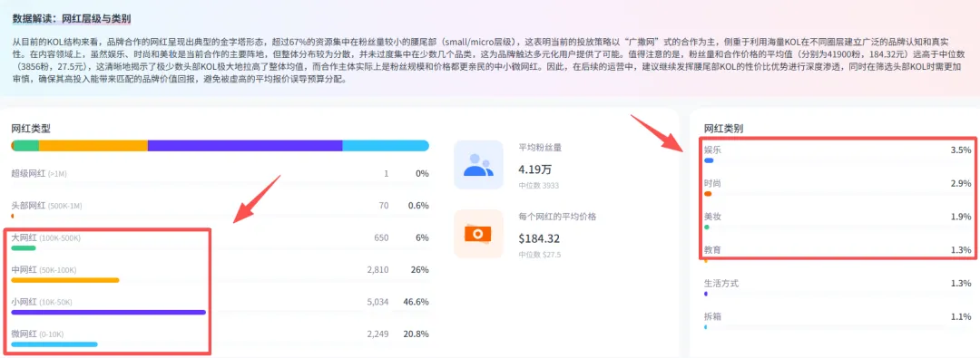
Task: Click the green 大网红 progress bar
Action: click(24, 248)
